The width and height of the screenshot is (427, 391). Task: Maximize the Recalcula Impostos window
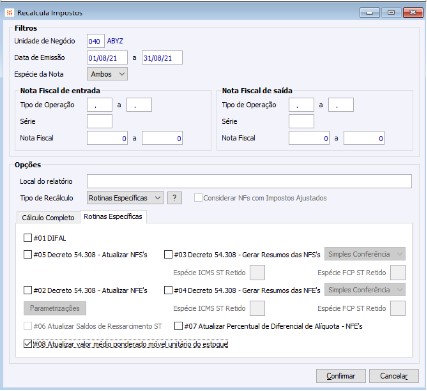point(391,13)
